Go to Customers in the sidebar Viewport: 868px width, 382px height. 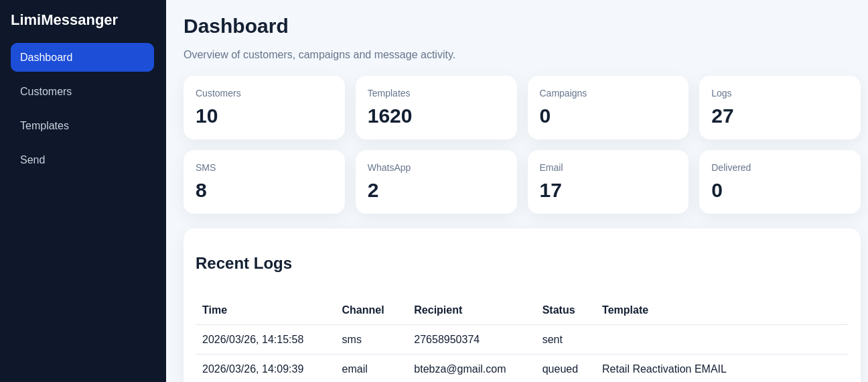(x=82, y=91)
